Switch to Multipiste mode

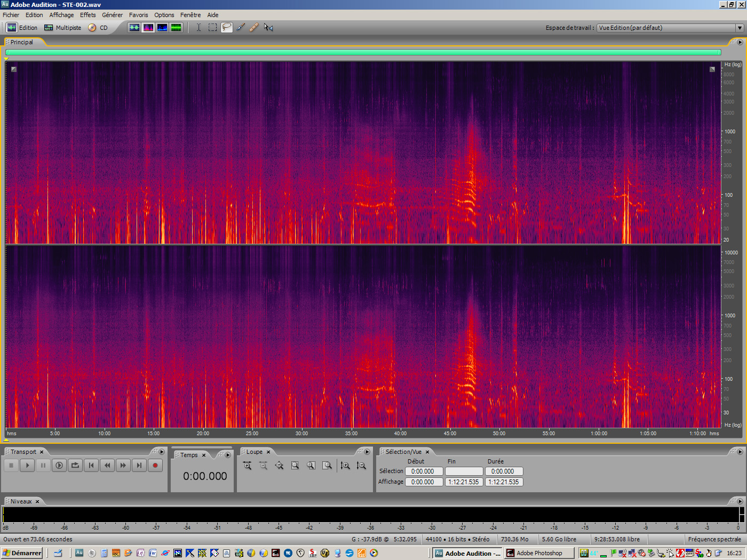62,27
